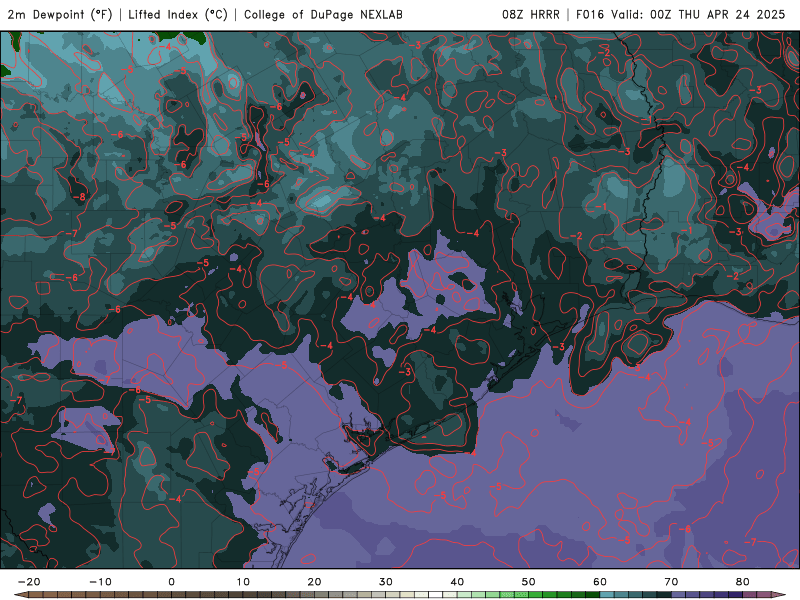Click the 30 color scale label
Screen dimensions: 800x600
386,582
